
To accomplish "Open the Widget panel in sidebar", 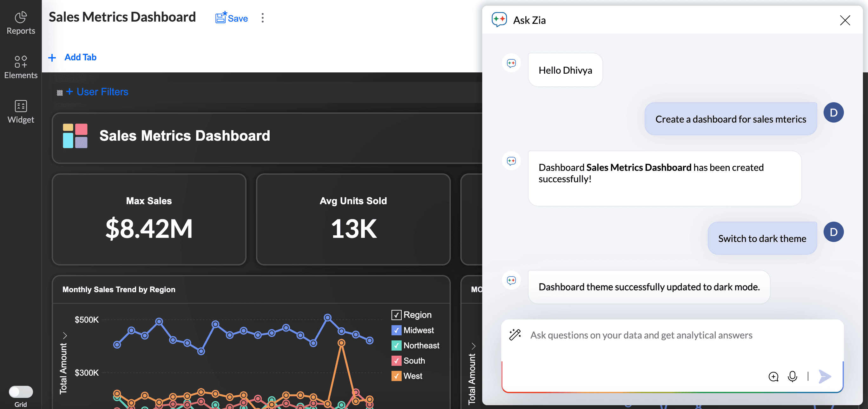I will click(x=21, y=111).
